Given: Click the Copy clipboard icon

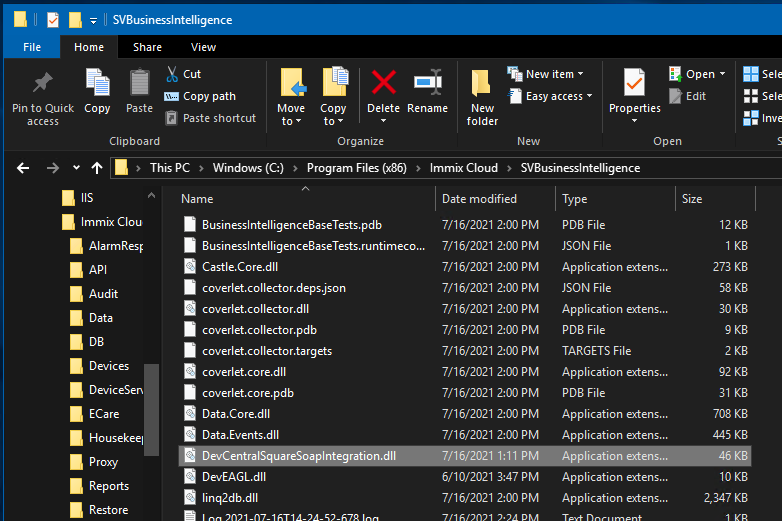Looking at the screenshot, I should coord(97,82).
